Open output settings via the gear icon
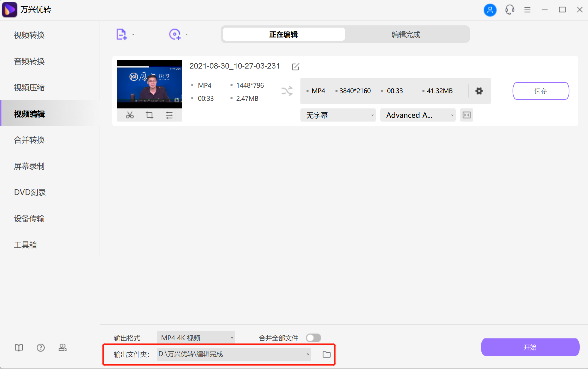Image resolution: width=588 pixels, height=369 pixels. point(479,91)
